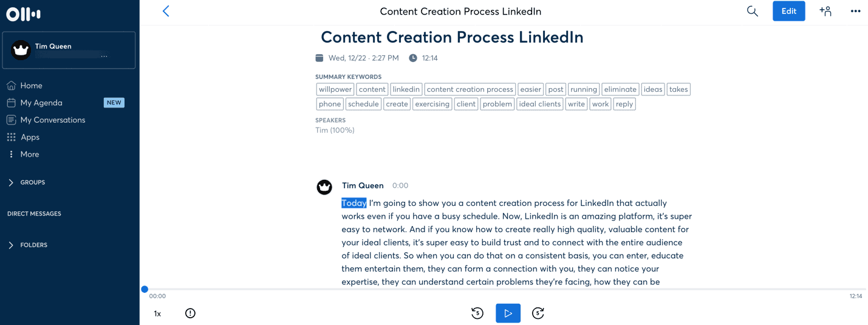Screen dimensions: 868x325
Task: Click the highlighted word "Today" in transcript
Action: [x=354, y=203]
